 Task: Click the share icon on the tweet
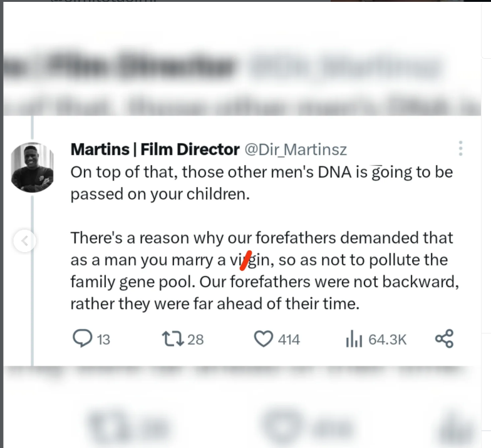pos(443,339)
